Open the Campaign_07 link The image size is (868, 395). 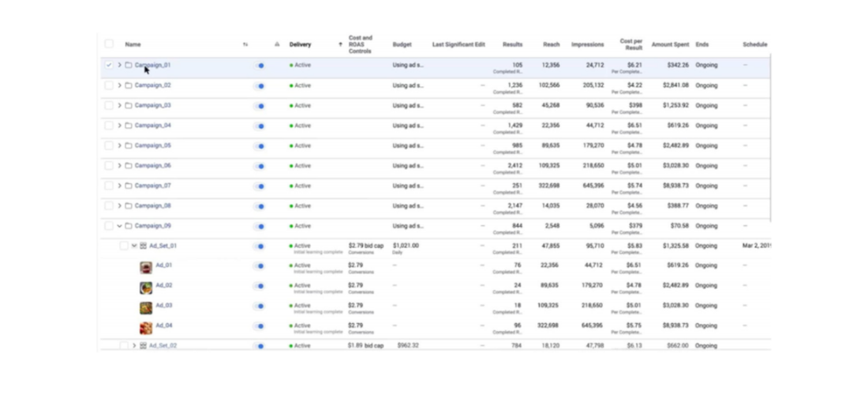(153, 186)
